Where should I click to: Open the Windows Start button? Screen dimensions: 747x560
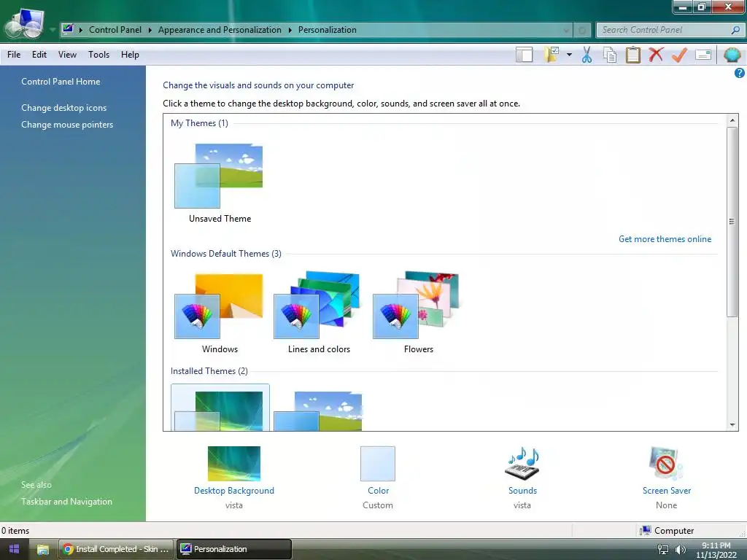[x=15, y=549]
